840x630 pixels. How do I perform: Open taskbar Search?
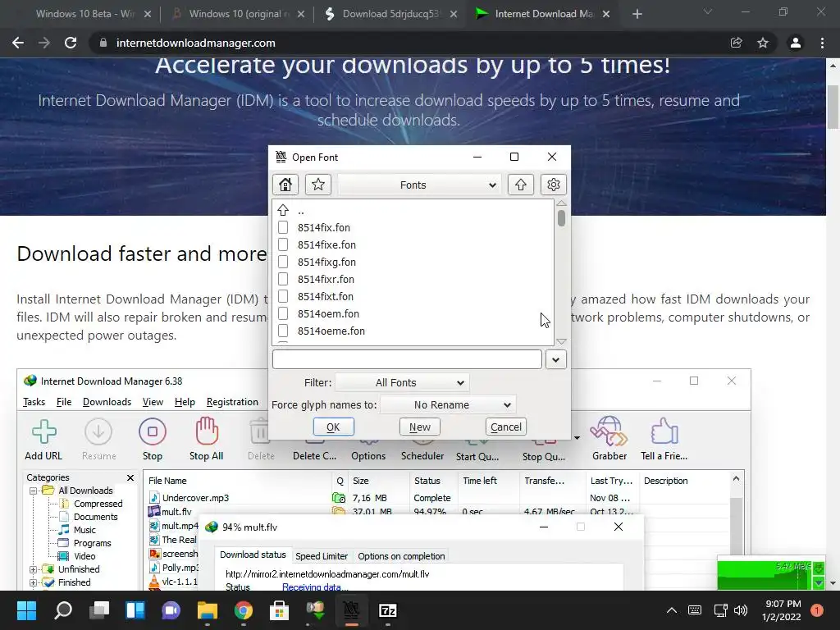[62, 610]
